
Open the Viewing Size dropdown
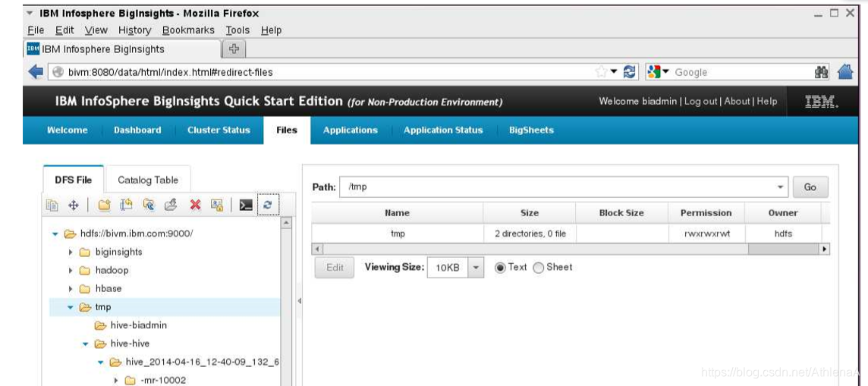(x=476, y=268)
